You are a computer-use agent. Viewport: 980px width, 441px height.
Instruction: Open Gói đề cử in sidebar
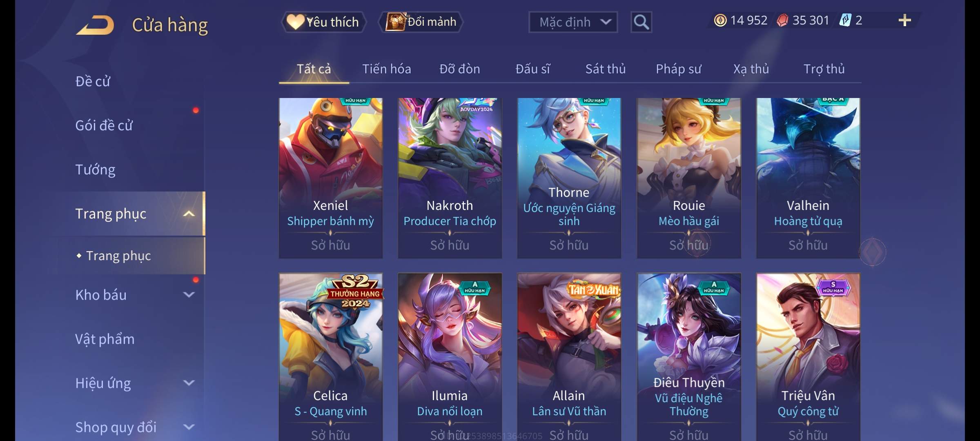(104, 125)
